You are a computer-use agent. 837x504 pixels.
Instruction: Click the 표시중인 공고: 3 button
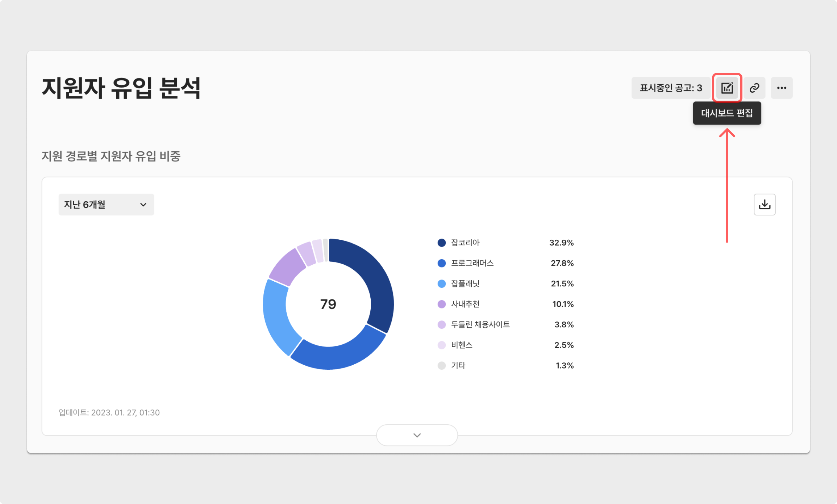coord(671,88)
